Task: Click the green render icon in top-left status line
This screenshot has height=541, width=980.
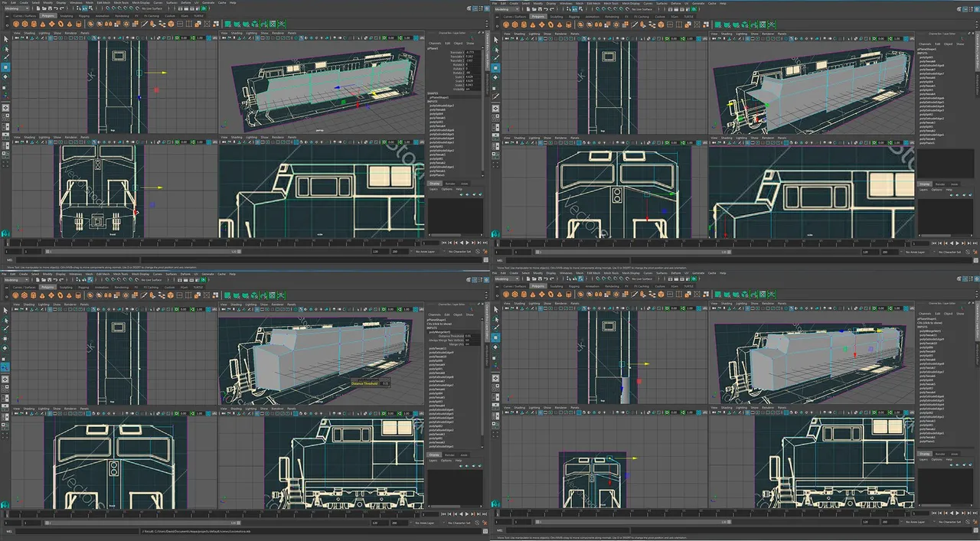Action: point(204,8)
